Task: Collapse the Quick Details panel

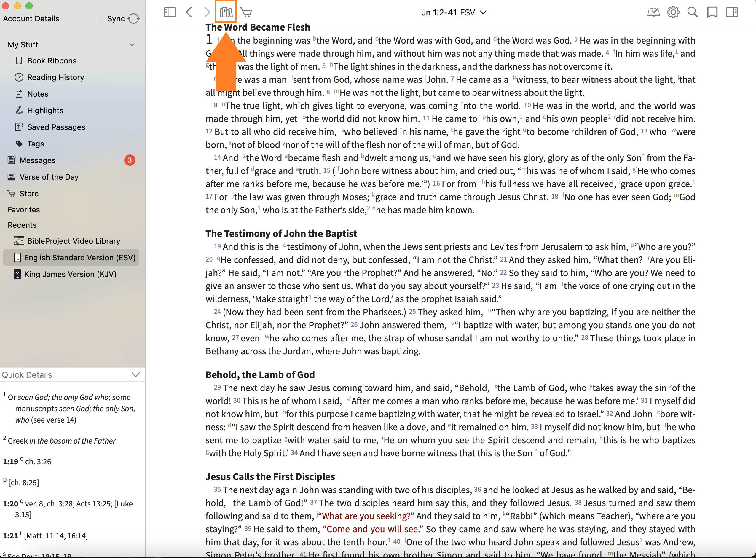Action: [x=136, y=374]
